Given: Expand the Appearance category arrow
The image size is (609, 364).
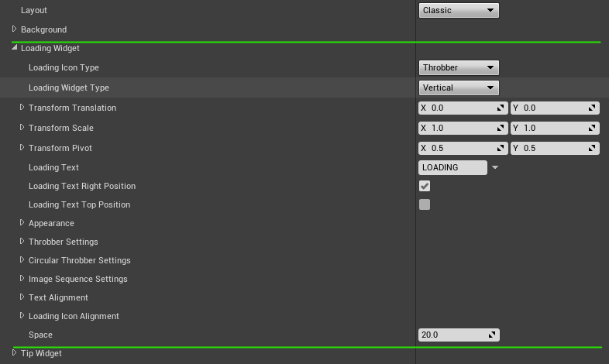Looking at the screenshot, I should (22, 223).
